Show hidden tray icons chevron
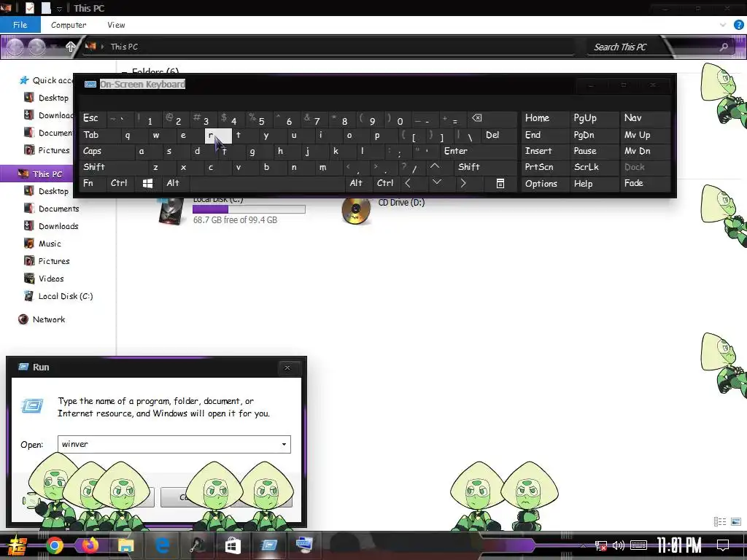 tap(583, 545)
